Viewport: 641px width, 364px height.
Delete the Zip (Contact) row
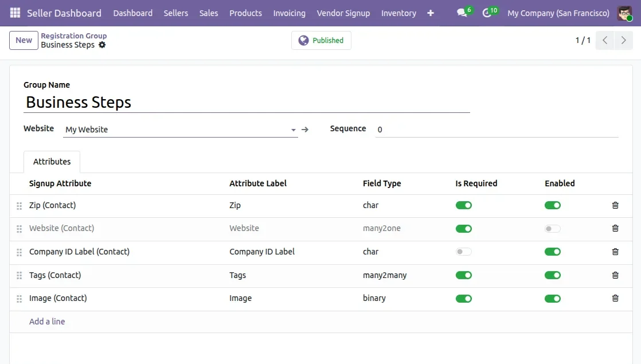[x=615, y=205]
